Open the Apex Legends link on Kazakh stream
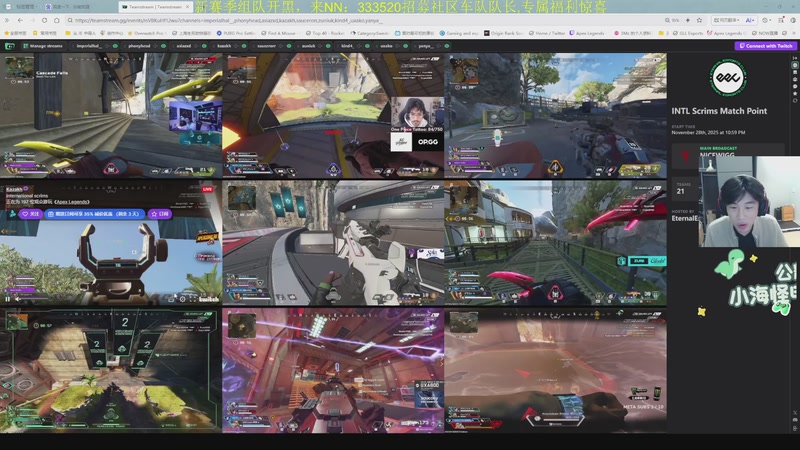 coord(72,202)
